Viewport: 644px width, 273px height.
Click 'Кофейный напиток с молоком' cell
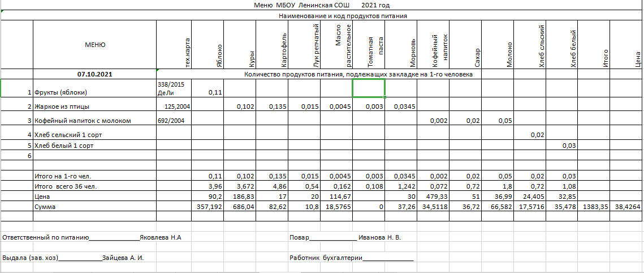point(83,121)
